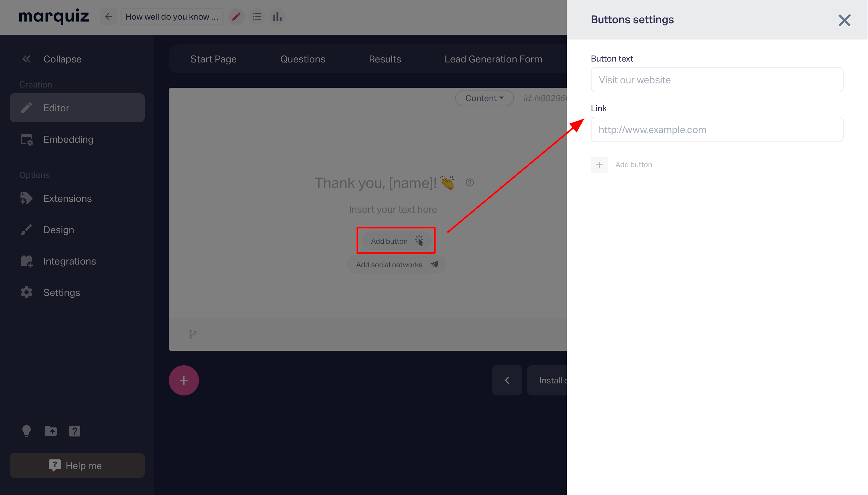The width and height of the screenshot is (868, 495).
Task: Click the Embedding icon in sidebar
Action: point(26,140)
